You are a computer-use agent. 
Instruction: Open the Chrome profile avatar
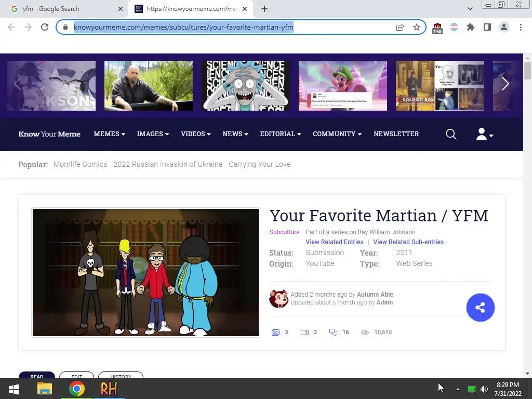coord(504,27)
